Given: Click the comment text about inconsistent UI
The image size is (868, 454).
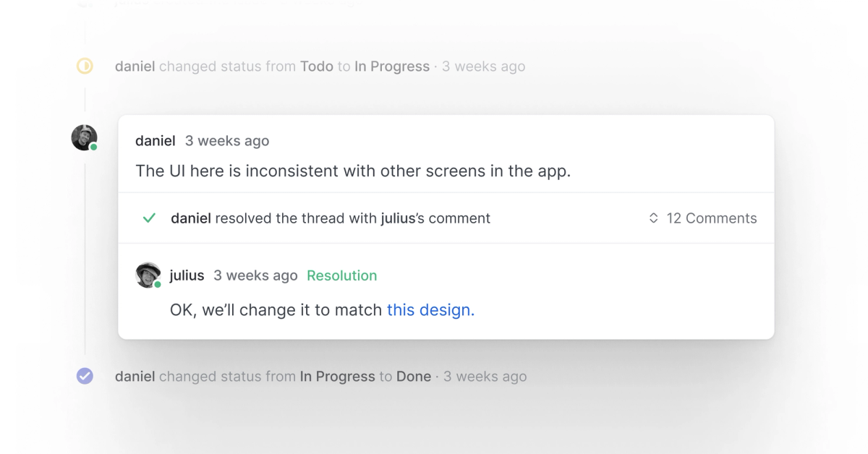Looking at the screenshot, I should click(x=353, y=171).
